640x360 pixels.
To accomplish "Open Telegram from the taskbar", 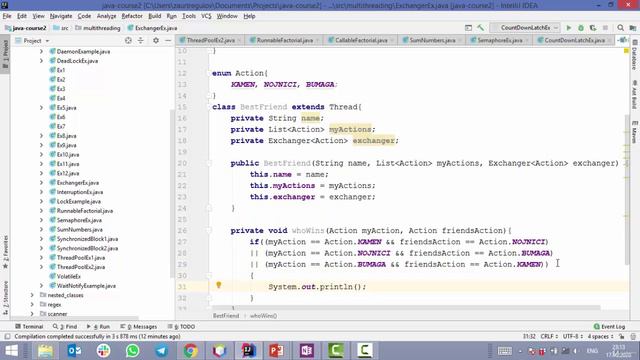I will [162, 351].
